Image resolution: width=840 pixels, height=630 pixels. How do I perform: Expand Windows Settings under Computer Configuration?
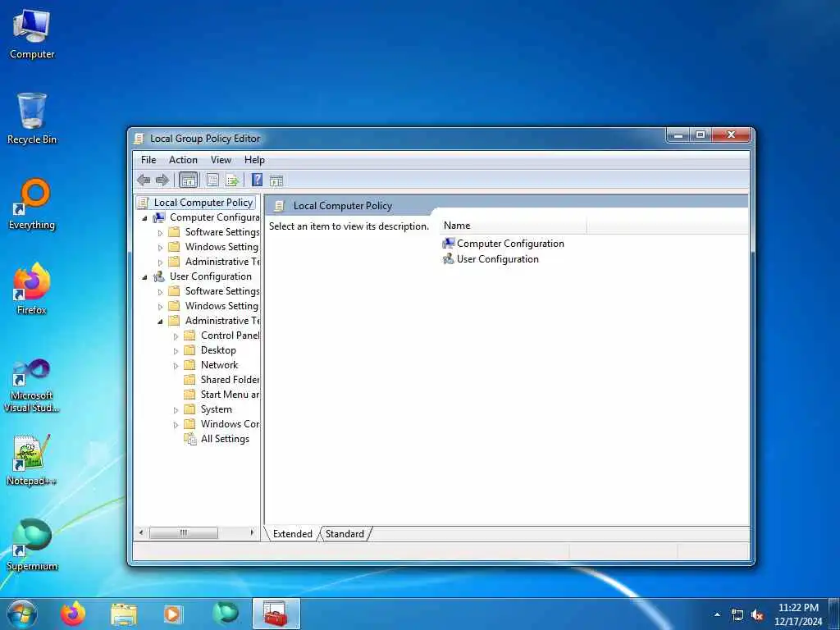(160, 248)
